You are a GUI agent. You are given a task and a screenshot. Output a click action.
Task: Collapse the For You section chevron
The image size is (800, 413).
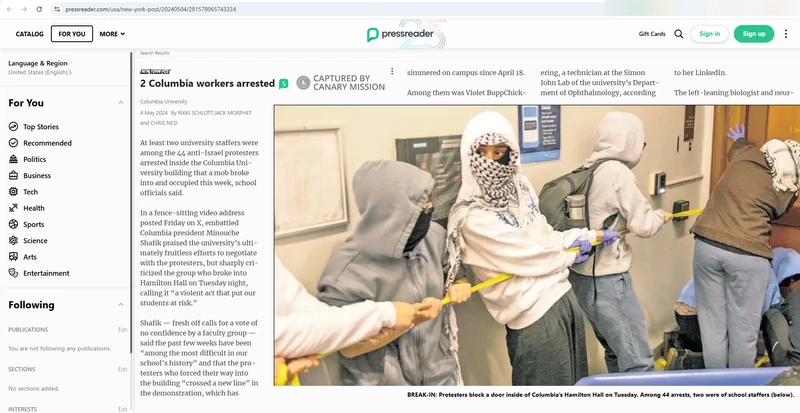(x=121, y=103)
